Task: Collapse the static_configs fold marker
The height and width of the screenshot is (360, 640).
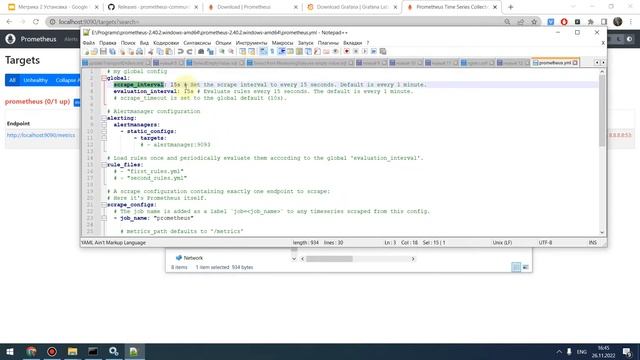Action: (104, 131)
